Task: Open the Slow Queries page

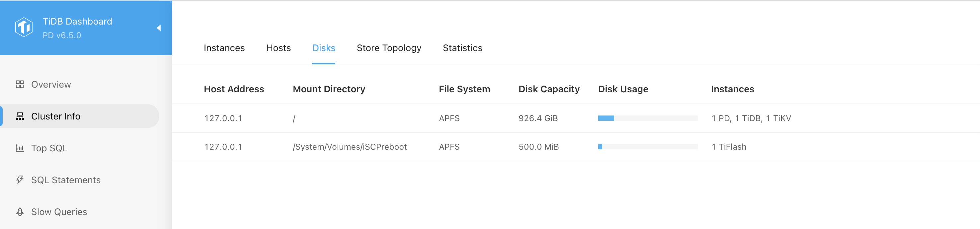Action: (59, 212)
